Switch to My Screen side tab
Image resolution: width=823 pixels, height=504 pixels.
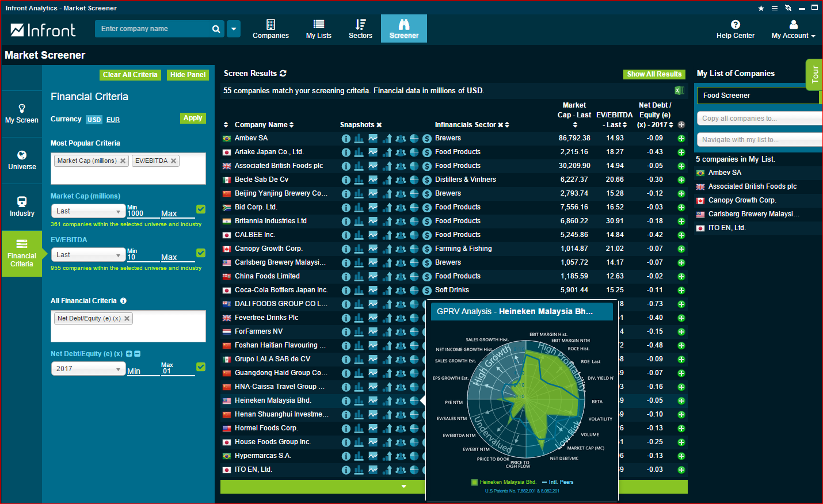(x=22, y=114)
